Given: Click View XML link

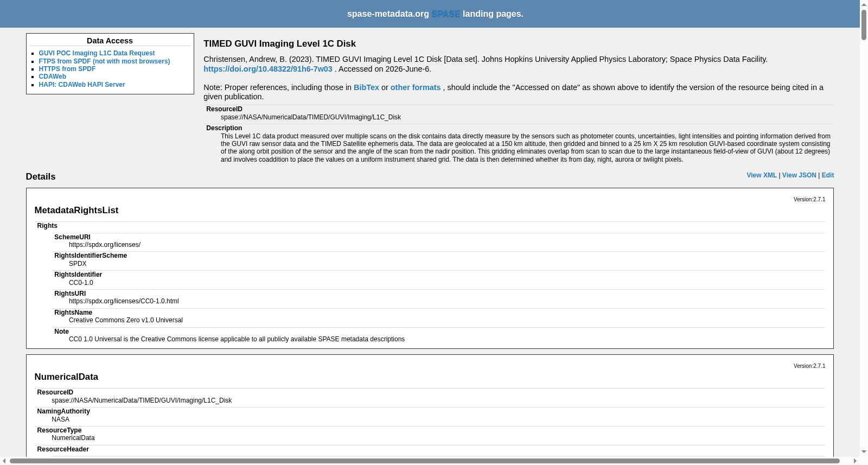Looking at the screenshot, I should [x=762, y=175].
